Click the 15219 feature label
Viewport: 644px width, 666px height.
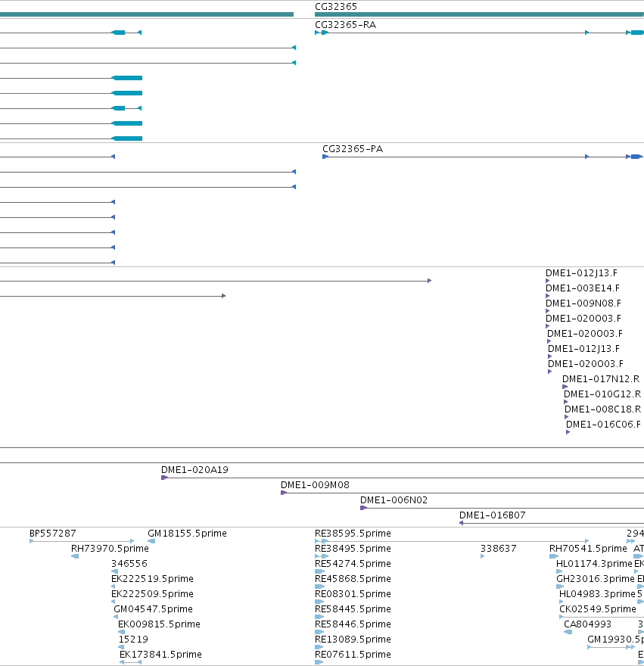[133, 640]
